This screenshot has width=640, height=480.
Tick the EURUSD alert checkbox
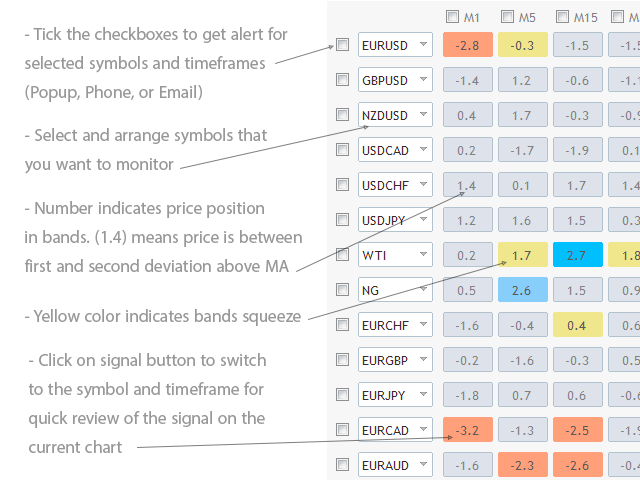342,45
